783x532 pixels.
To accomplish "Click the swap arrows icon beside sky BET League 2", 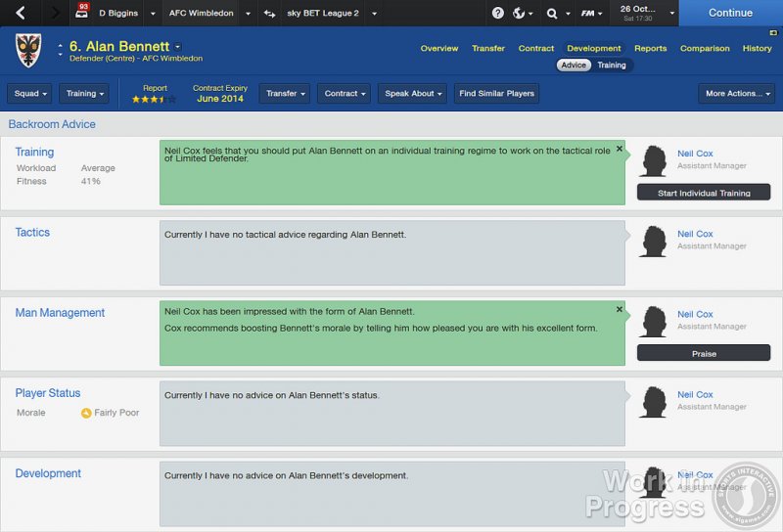I will click(270, 13).
